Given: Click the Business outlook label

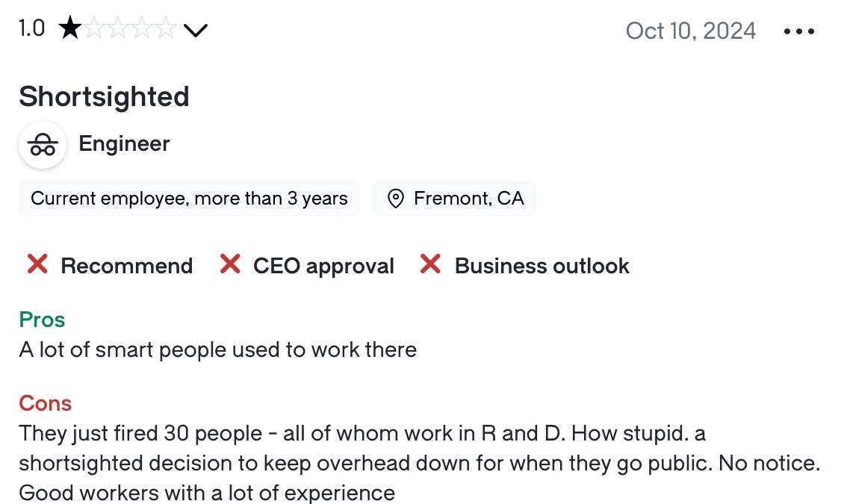Looking at the screenshot, I should tap(542, 266).
